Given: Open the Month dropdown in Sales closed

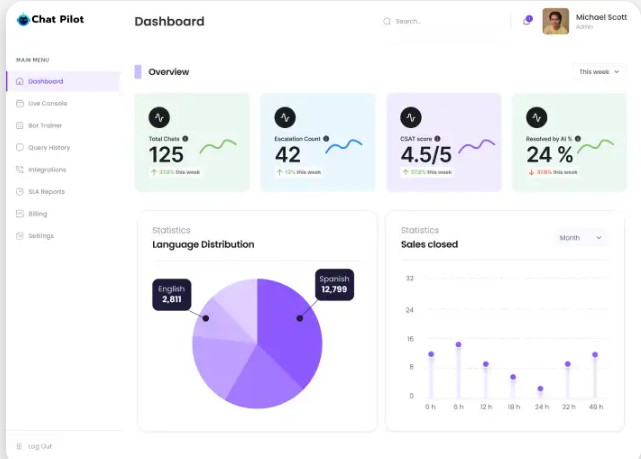Looking at the screenshot, I should pyautogui.click(x=581, y=238).
